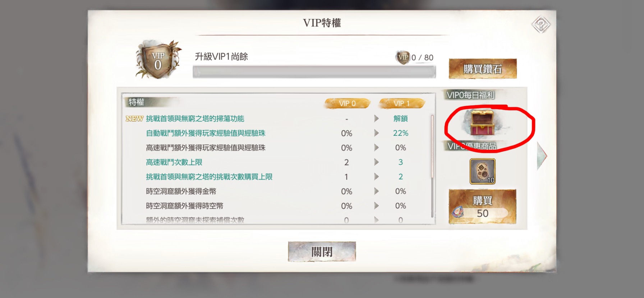
Task: Click the NEW badge on sweep feature row
Action: pos(134,119)
